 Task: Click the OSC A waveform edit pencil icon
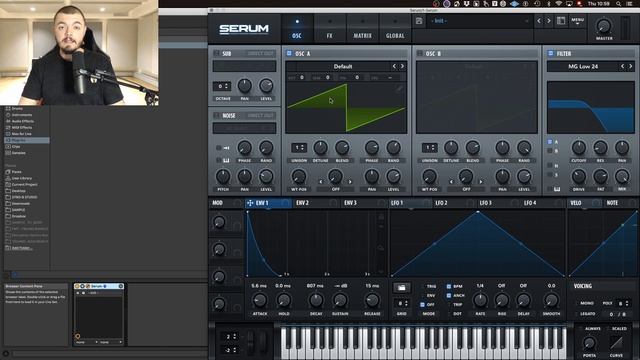pyautogui.click(x=399, y=89)
